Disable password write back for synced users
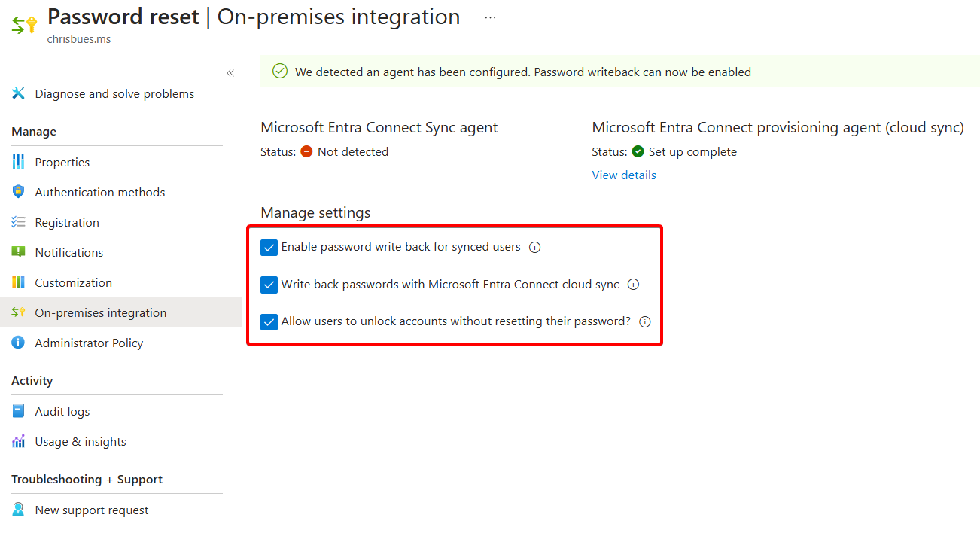Screen dimensions: 980x533 pos(269,247)
